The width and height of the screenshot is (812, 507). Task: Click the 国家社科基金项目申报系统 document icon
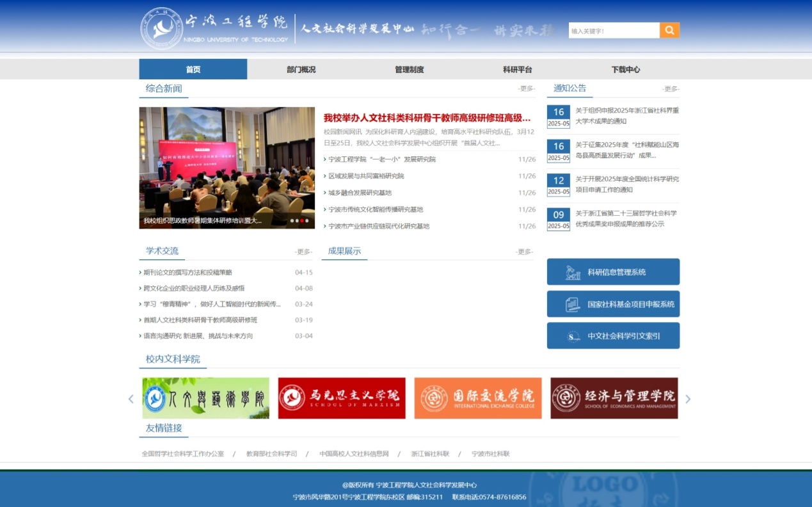[x=573, y=304]
